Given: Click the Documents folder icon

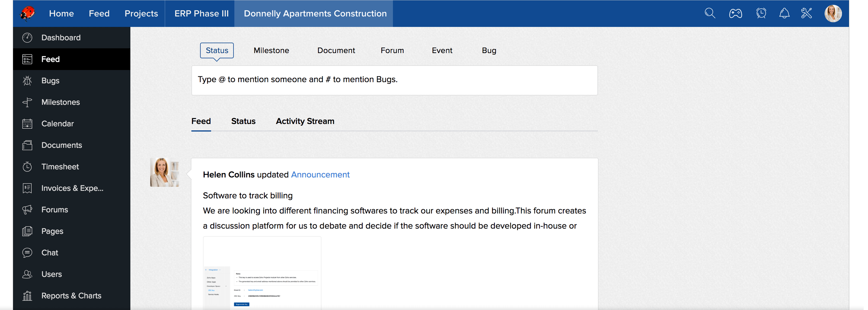Looking at the screenshot, I should (27, 145).
